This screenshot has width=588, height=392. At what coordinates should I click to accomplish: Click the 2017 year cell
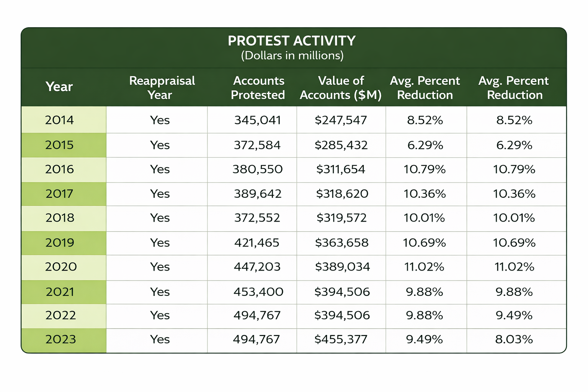point(59,194)
